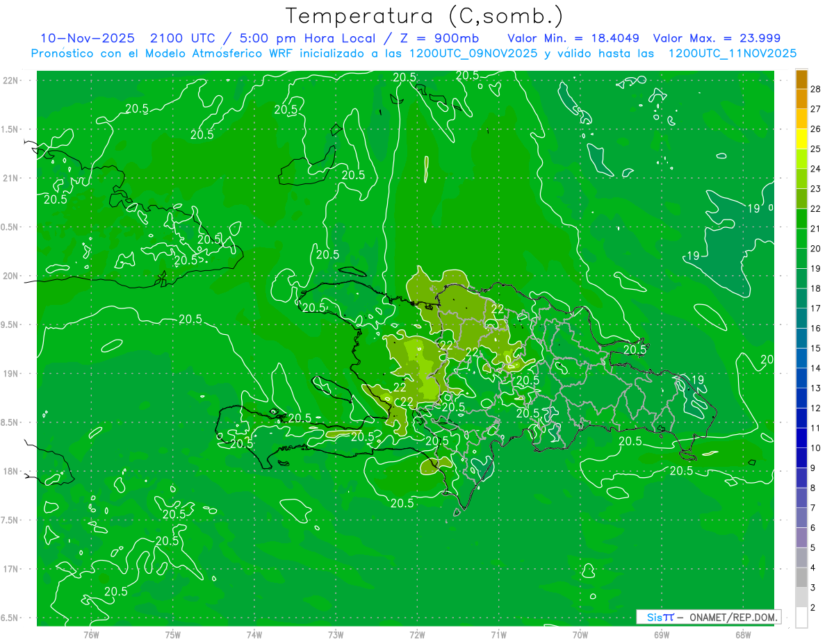
Task: Pick the gray swatch between 3 and 4
Action: click(x=801, y=577)
